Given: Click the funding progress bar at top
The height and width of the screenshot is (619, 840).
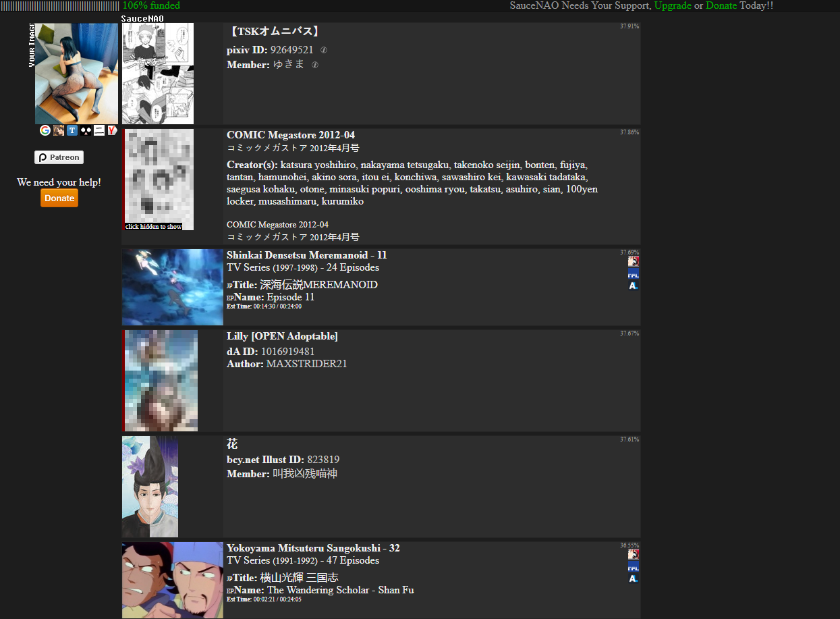Looking at the screenshot, I should pyautogui.click(x=60, y=5).
